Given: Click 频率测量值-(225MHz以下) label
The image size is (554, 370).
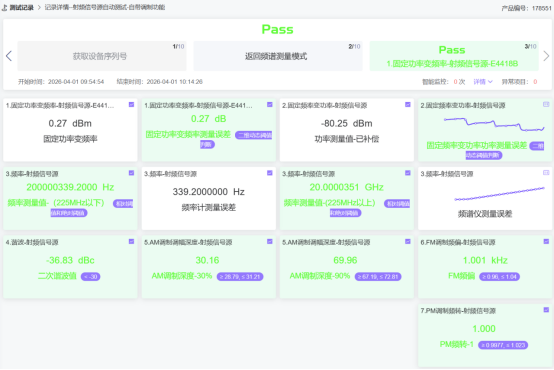Looking at the screenshot, I should tap(56, 203).
